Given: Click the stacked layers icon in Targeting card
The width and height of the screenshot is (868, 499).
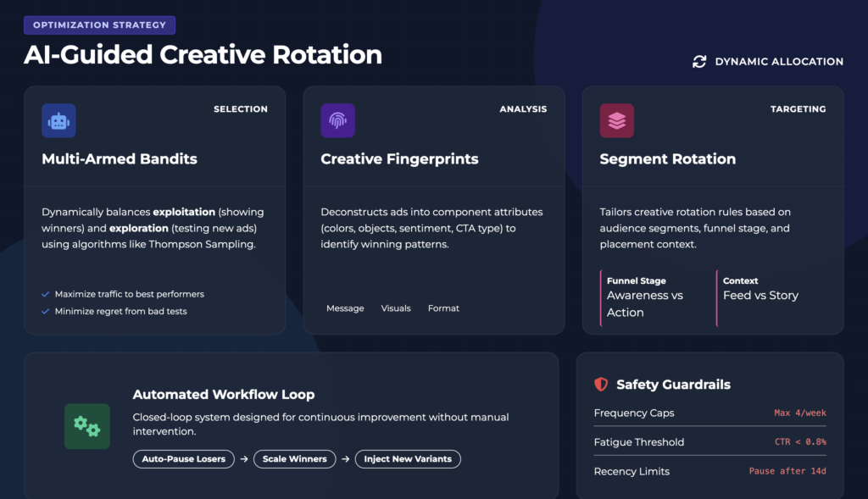Looking at the screenshot, I should click(x=616, y=121).
